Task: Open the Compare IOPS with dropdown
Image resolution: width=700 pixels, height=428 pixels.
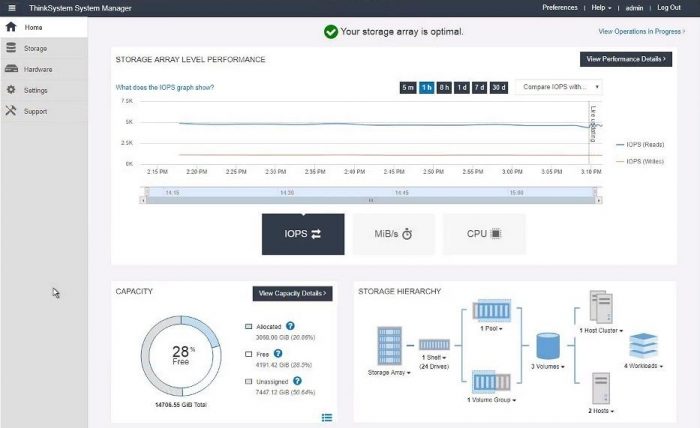Action: (558, 88)
